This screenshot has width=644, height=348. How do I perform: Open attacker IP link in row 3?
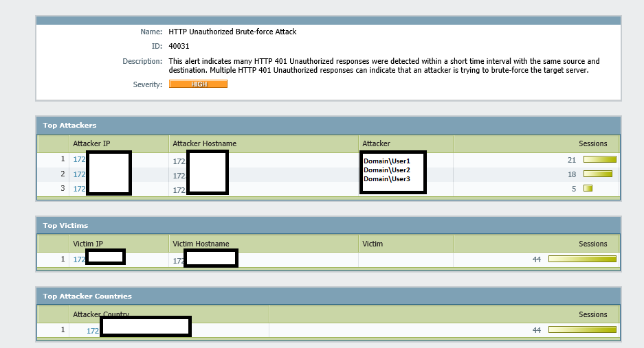[x=79, y=189]
